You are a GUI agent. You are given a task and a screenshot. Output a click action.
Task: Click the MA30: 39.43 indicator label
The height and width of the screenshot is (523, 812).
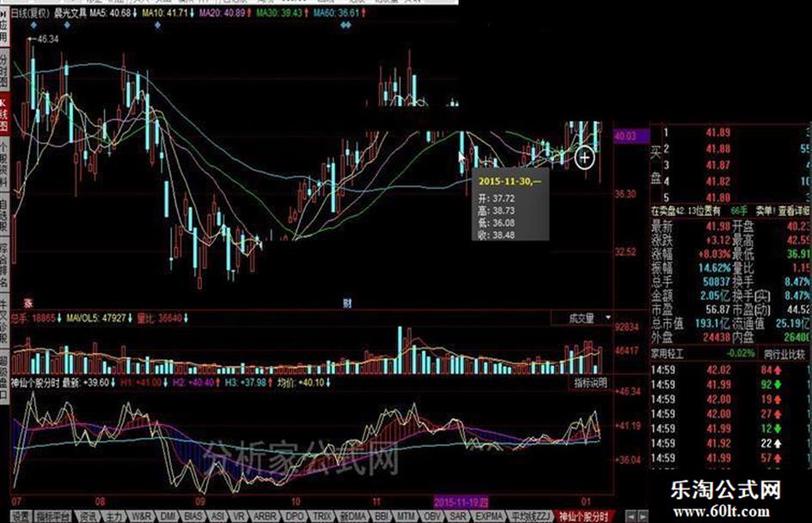pyautogui.click(x=282, y=12)
